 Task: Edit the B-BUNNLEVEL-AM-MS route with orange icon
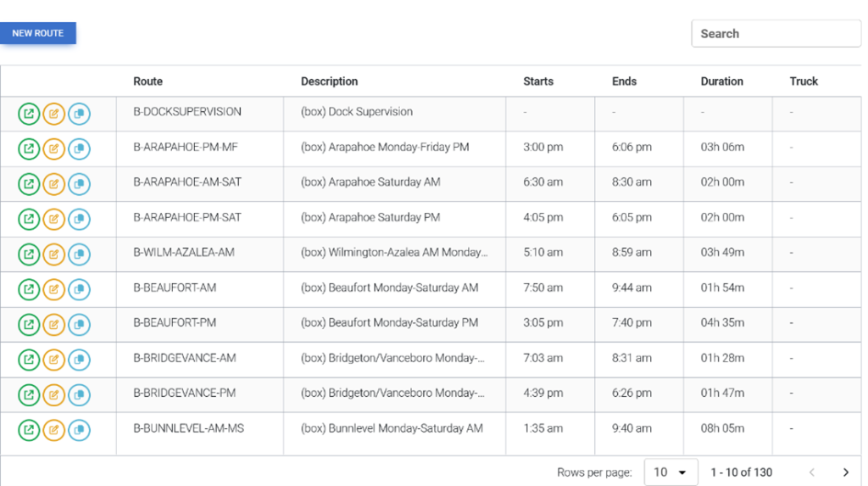[x=53, y=430]
